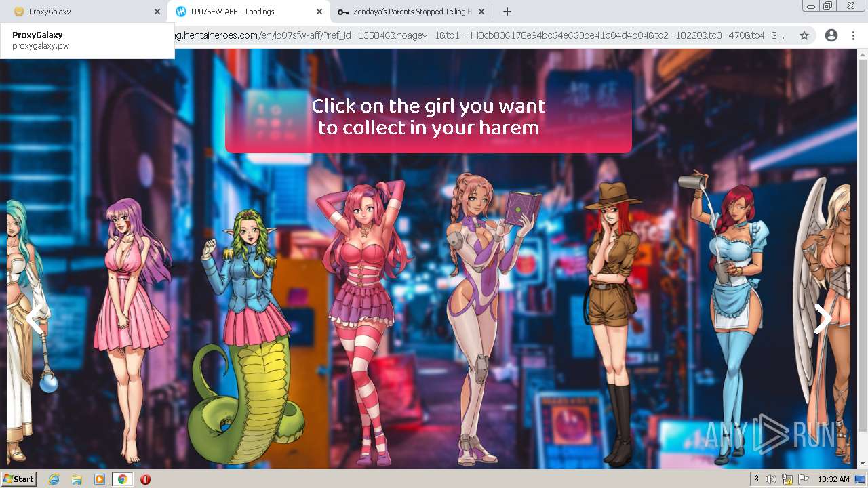The image size is (868, 488).
Task: Minimize the browser window
Action: pyautogui.click(x=811, y=5)
